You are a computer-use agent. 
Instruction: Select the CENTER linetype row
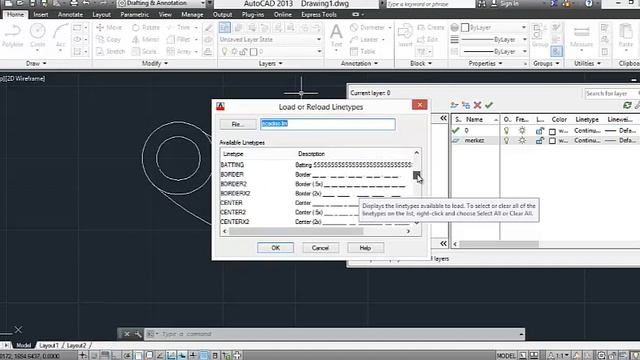click(x=316, y=203)
